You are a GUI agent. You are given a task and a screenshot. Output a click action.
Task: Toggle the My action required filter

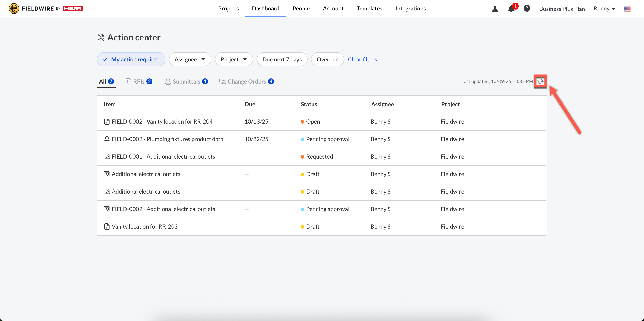pyautogui.click(x=131, y=59)
